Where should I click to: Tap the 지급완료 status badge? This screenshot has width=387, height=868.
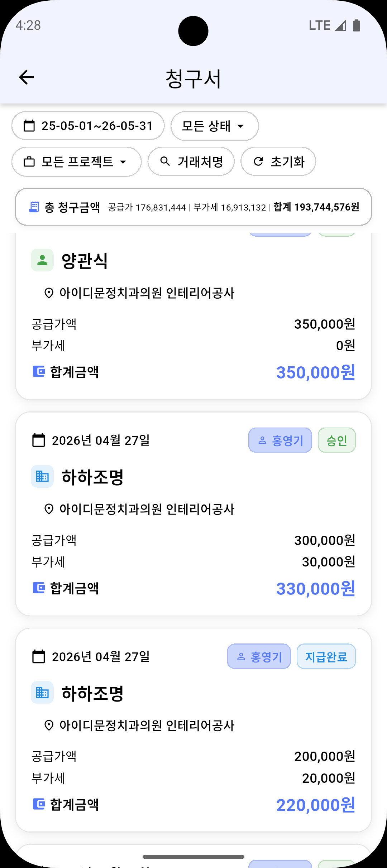(326, 656)
